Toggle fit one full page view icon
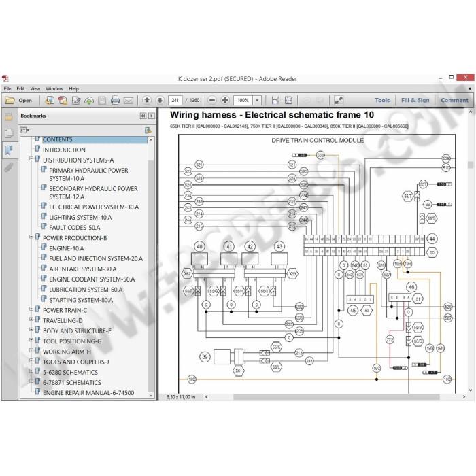 (288, 100)
